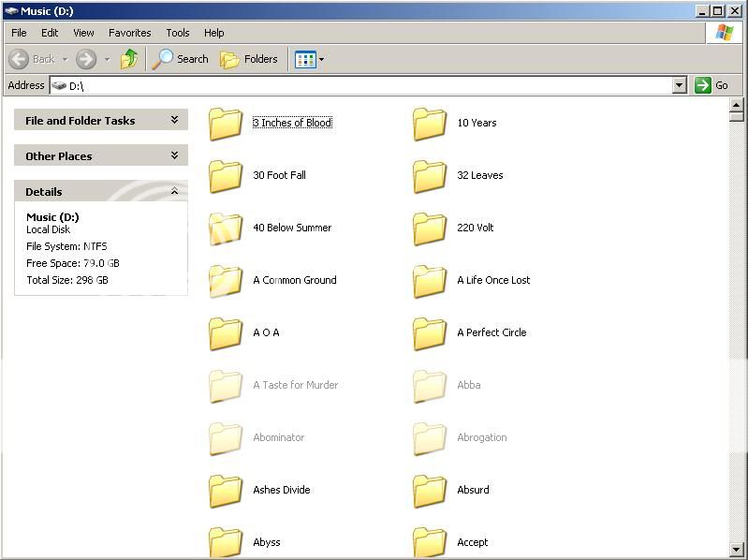Screen dimensions: 748x560
Task: Click the 'Abominator' folder name
Action: coord(279,437)
